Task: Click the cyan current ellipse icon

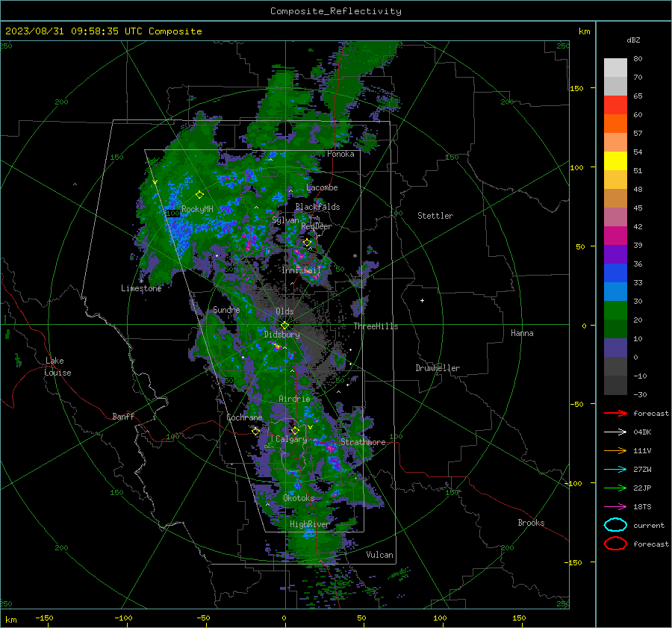Action: (x=615, y=525)
